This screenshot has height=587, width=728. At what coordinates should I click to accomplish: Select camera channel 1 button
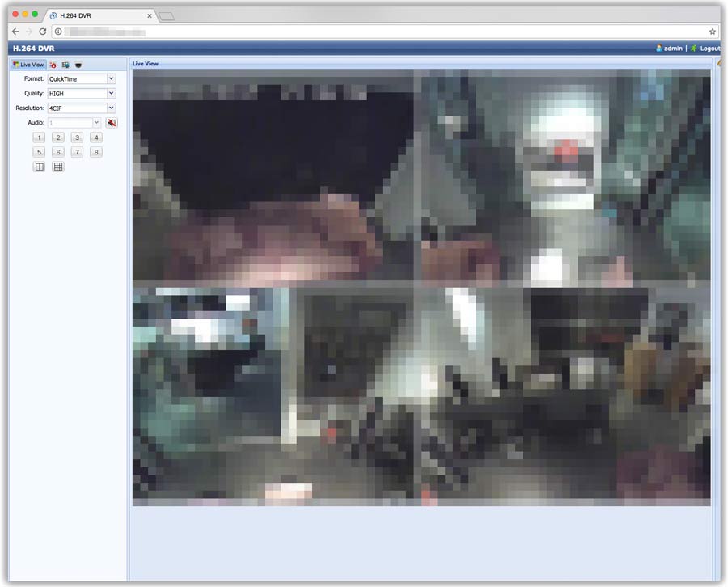tap(39, 137)
